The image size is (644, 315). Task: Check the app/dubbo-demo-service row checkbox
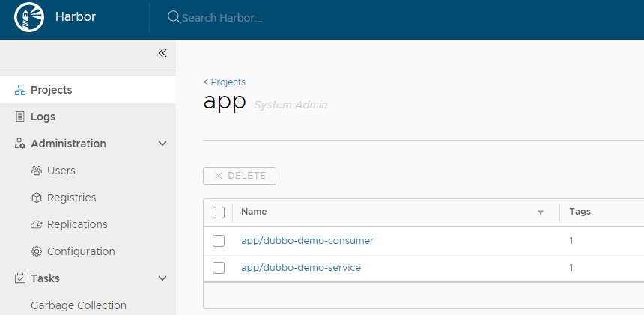(219, 268)
